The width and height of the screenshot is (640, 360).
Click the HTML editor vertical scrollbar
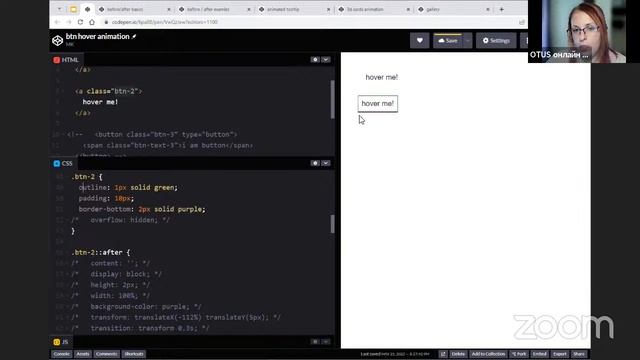click(x=333, y=100)
